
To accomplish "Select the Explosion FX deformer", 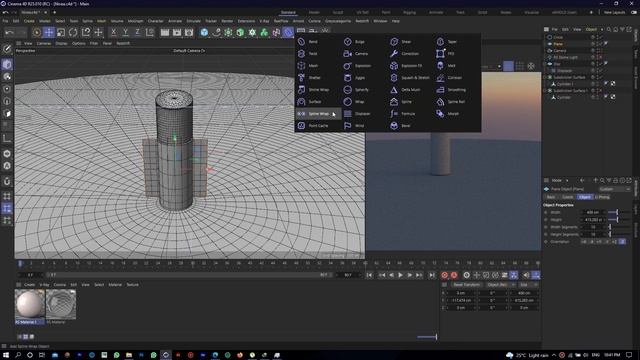I will [406, 66].
